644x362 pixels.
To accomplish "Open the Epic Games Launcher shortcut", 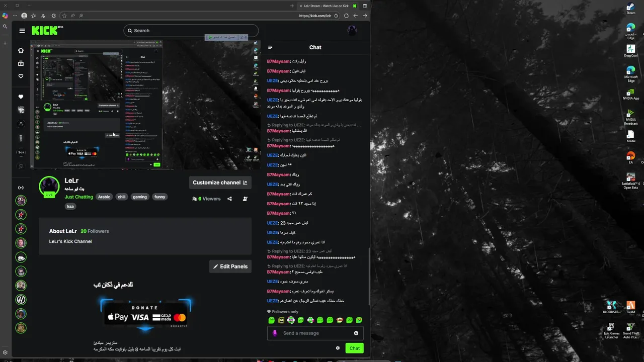I will coord(612,331).
